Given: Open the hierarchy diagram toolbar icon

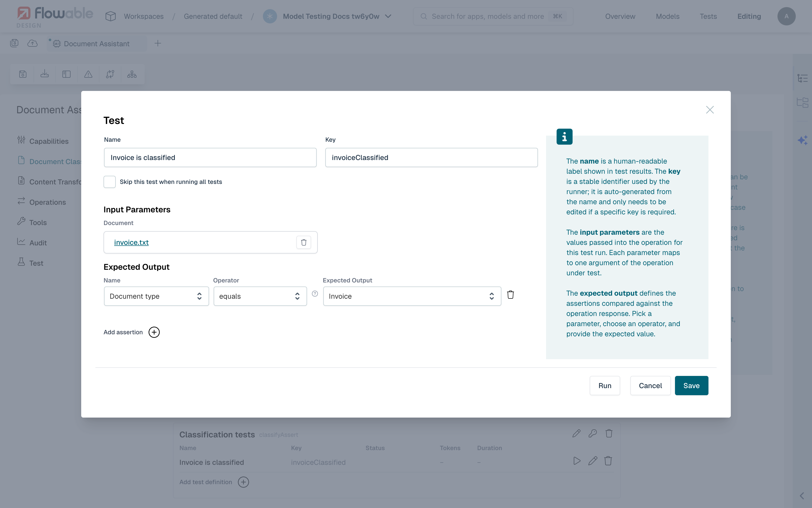Looking at the screenshot, I should point(132,74).
